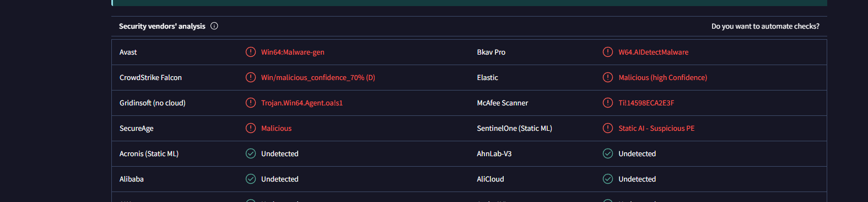This screenshot has width=868, height=202.
Task: Click the alert icon next to Win/malicious_confidence_70% (D)
Action: click(251, 77)
